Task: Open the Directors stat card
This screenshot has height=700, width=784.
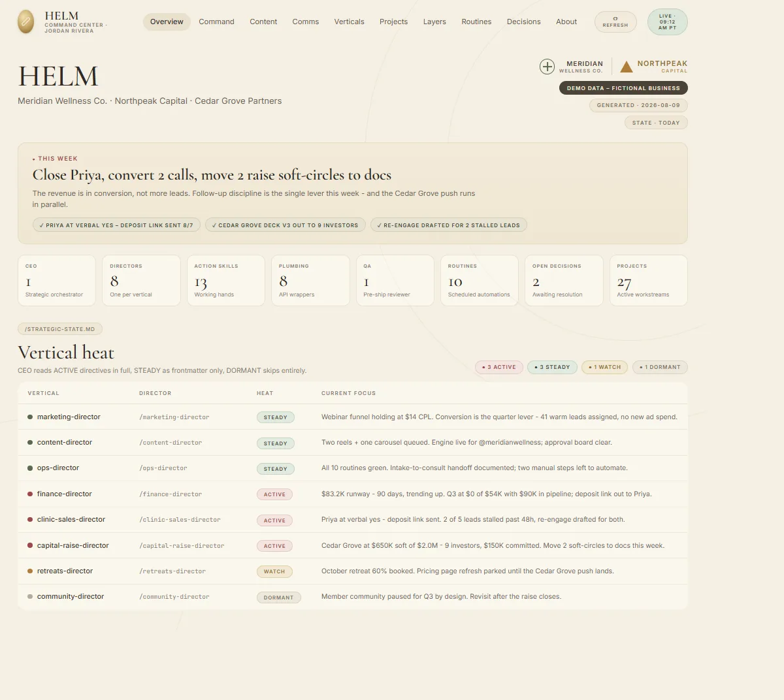Action: [141, 280]
